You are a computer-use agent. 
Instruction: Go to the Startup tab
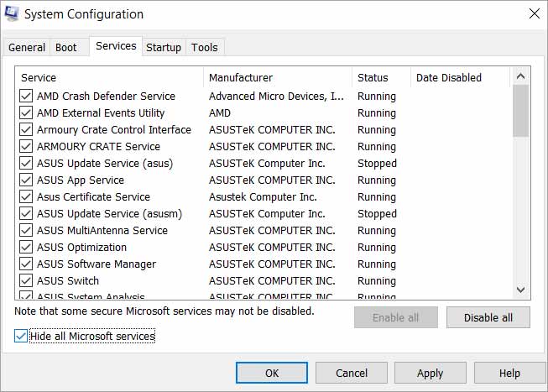point(164,47)
